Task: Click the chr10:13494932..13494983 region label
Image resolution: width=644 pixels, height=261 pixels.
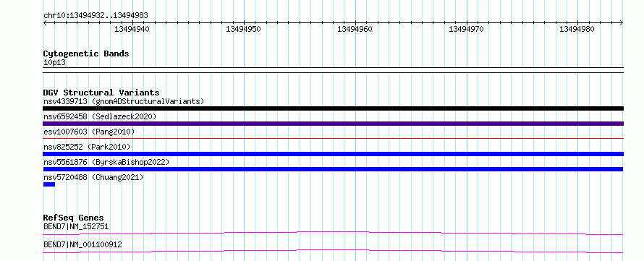Action: tap(96, 16)
